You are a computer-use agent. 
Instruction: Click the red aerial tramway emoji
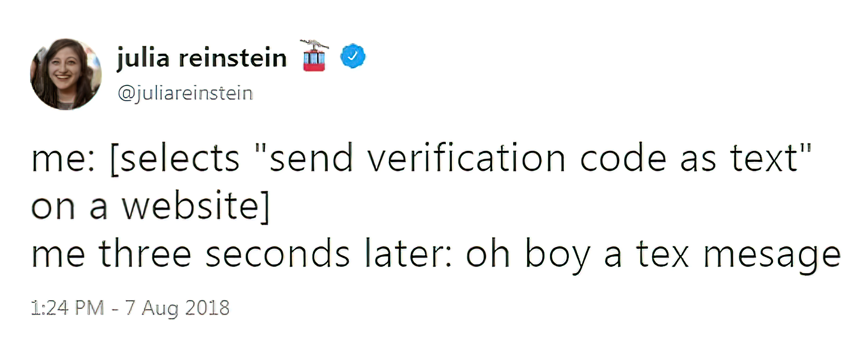pos(314,56)
